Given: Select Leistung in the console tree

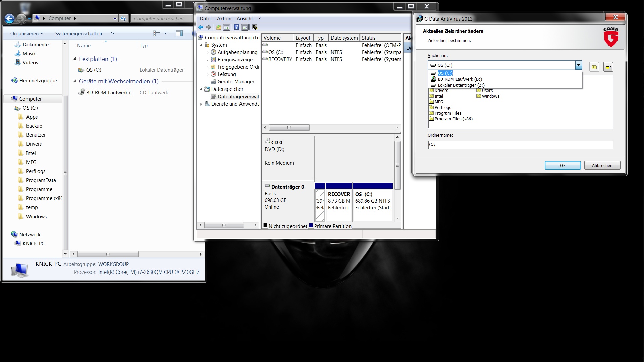Looking at the screenshot, I should tap(226, 74).
